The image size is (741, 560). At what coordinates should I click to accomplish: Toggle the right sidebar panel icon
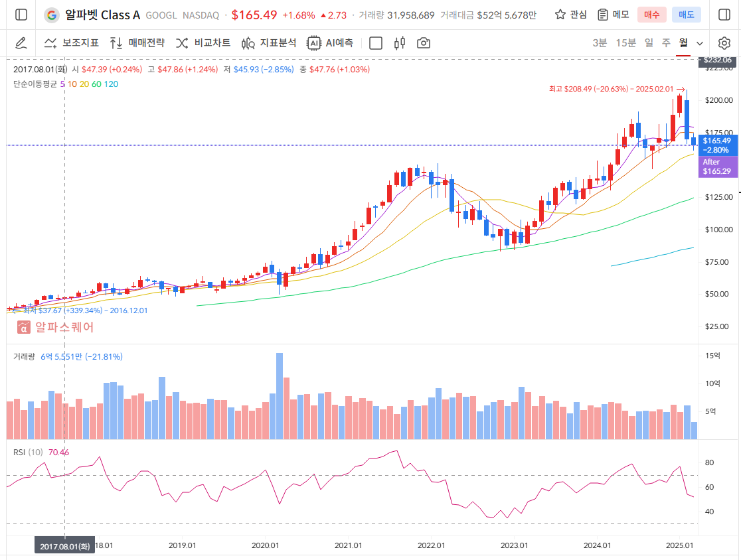[x=724, y=15]
